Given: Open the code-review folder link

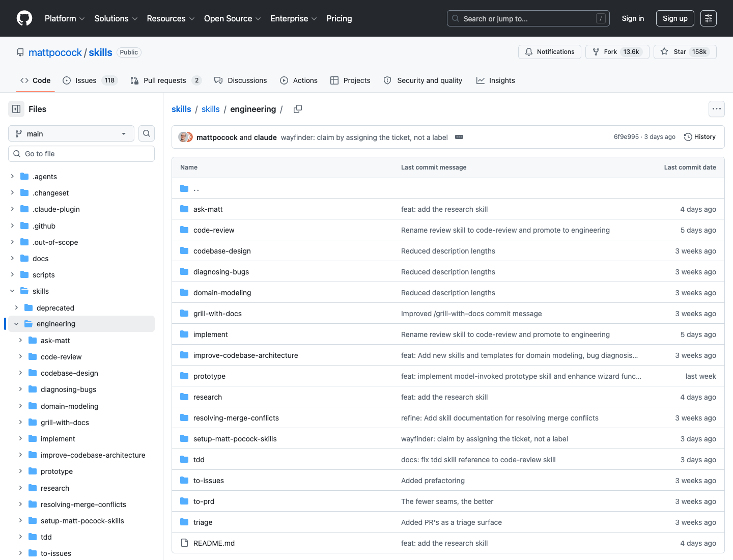Looking at the screenshot, I should point(214,230).
